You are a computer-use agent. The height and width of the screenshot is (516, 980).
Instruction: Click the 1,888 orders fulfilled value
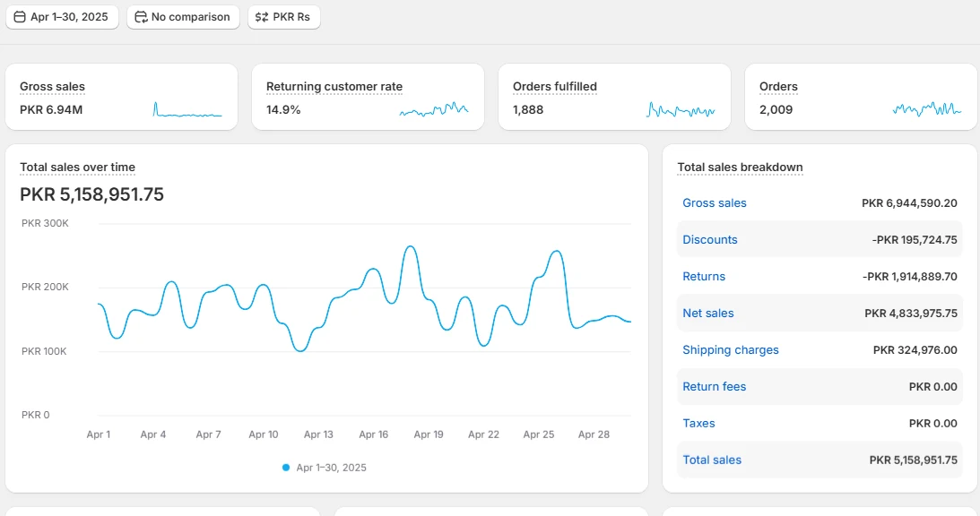(x=528, y=110)
